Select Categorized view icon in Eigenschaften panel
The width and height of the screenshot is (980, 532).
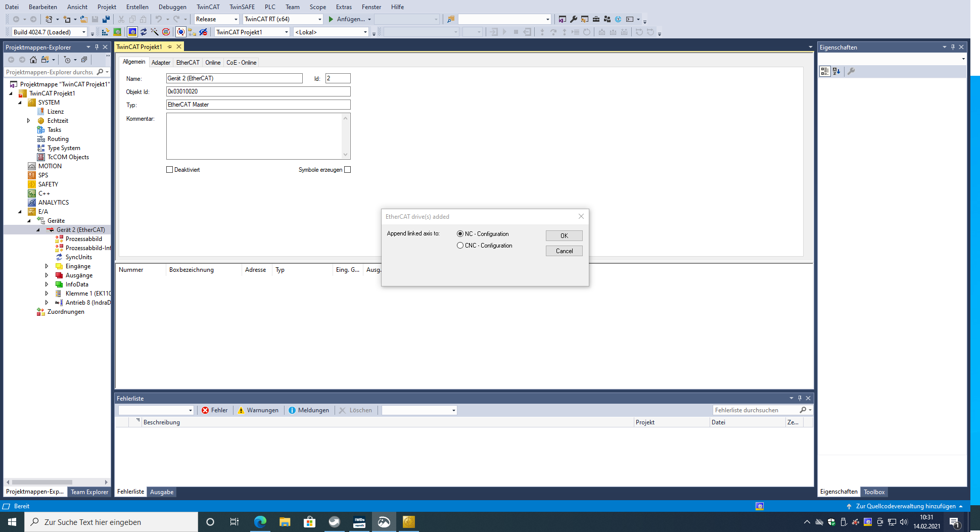click(825, 71)
